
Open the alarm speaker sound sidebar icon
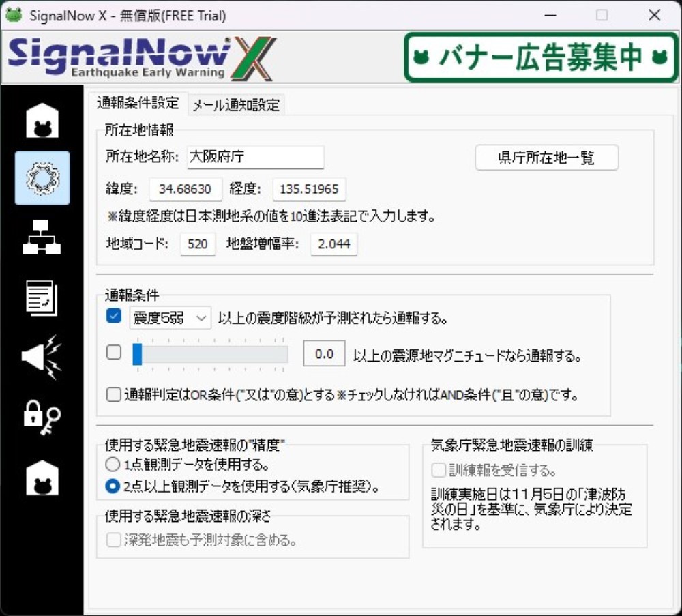coord(42,357)
